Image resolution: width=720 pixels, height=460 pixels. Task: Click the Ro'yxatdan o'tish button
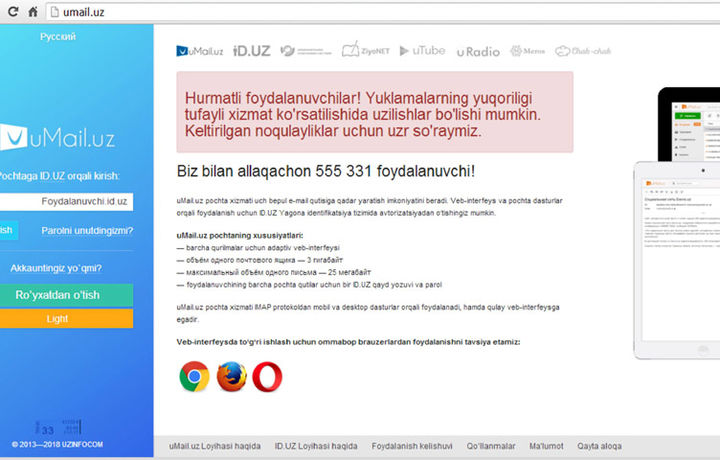[67, 295]
